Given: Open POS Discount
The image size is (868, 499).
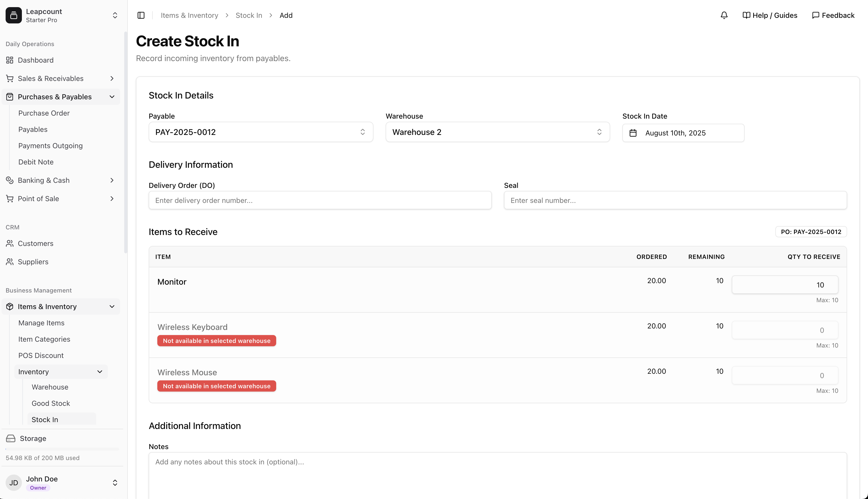Looking at the screenshot, I should pos(41,355).
